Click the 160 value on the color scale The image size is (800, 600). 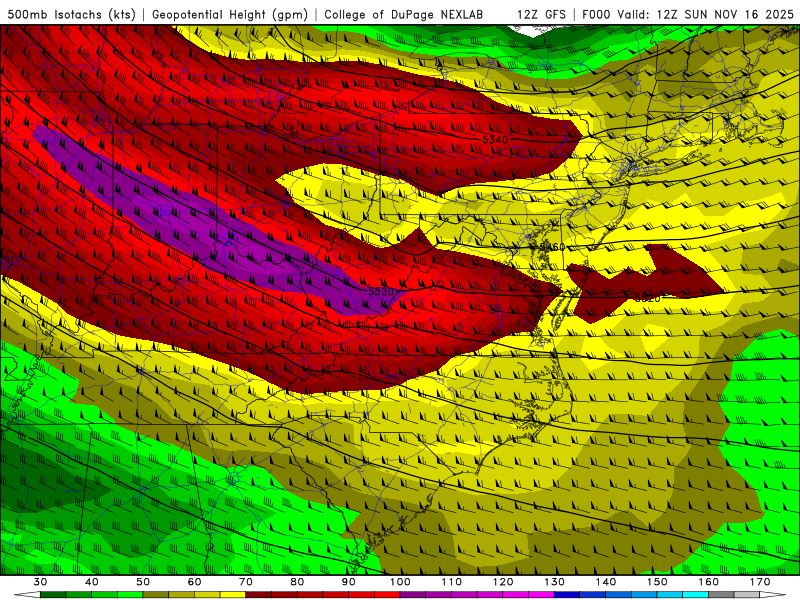tap(709, 582)
